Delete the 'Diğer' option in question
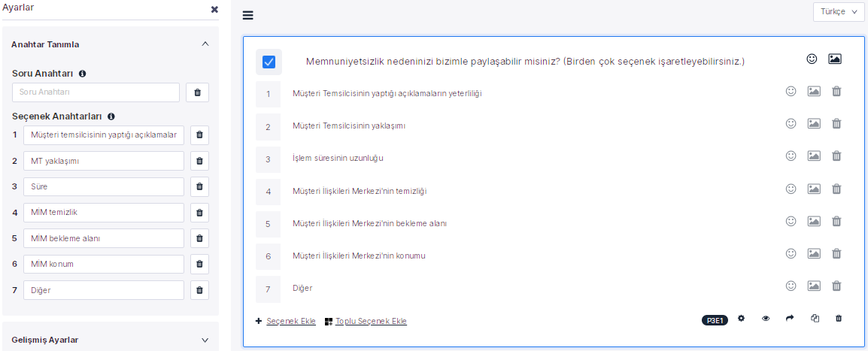Image resolution: width=868 pixels, height=351 pixels. pyautogui.click(x=836, y=286)
